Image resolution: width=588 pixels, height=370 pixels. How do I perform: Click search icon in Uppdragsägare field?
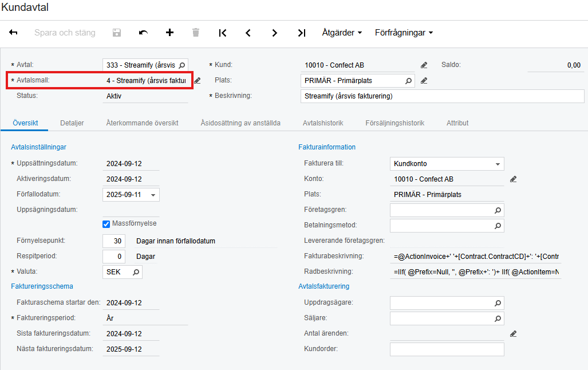pos(498,303)
